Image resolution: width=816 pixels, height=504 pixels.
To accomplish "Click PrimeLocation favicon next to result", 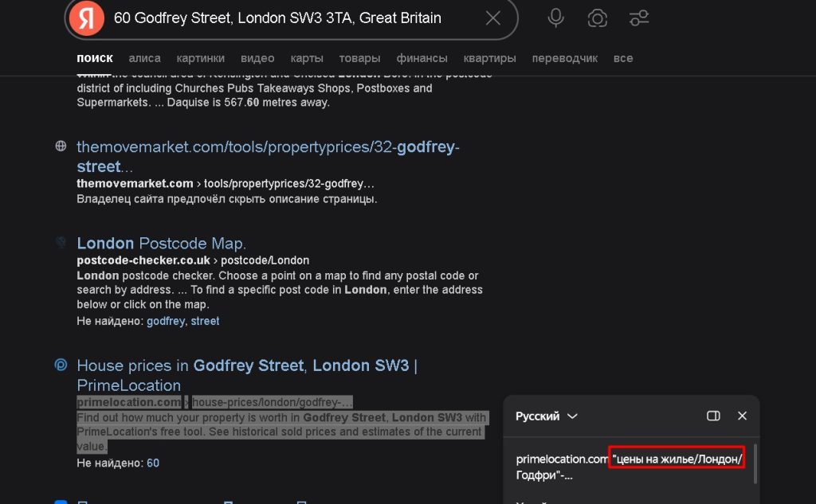I will coord(61,365).
